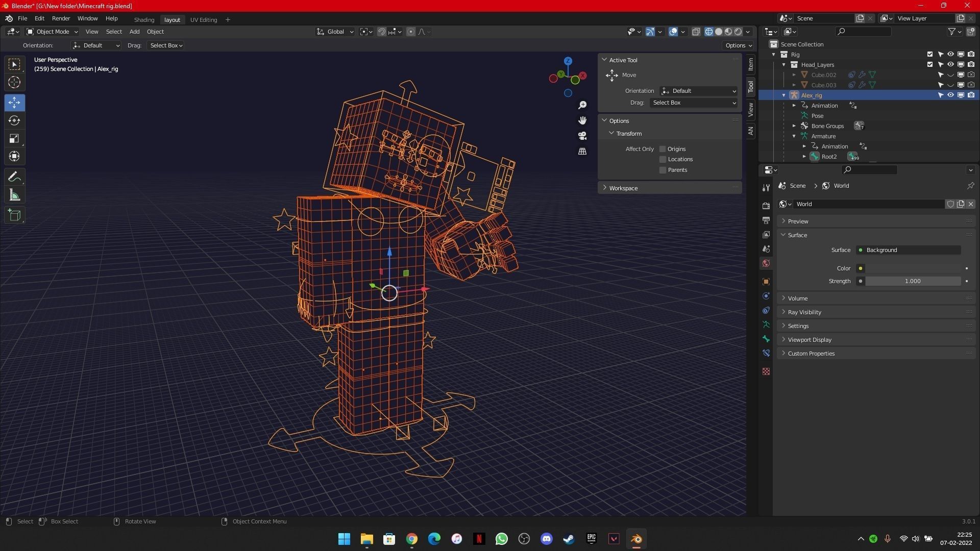Open Tool properties tab icon
The width and height of the screenshot is (980, 551).
(766, 188)
